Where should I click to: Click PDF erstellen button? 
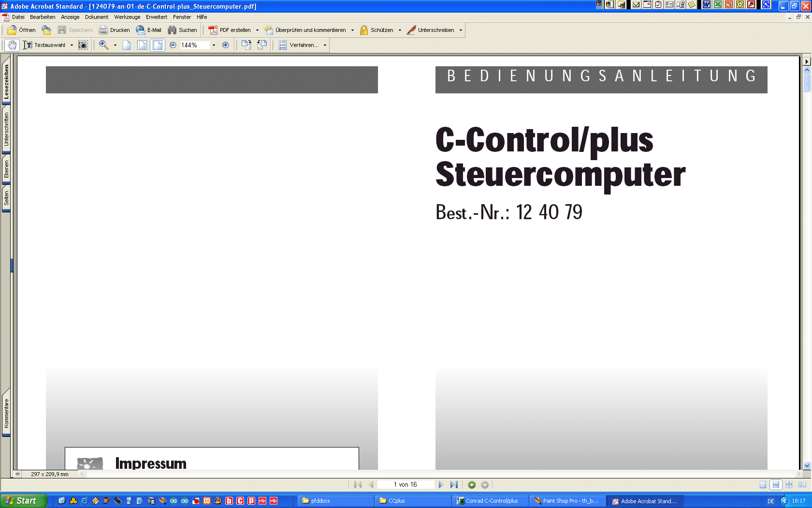[x=230, y=30]
